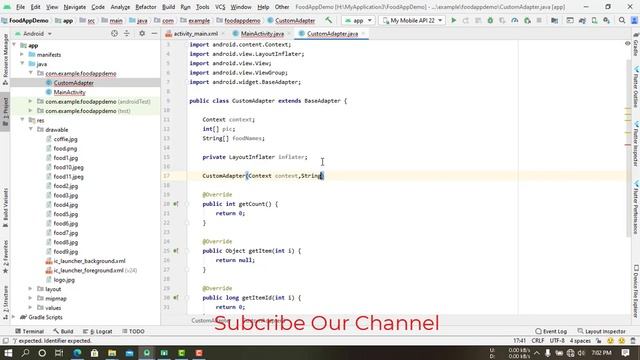
Task: Open the Microsoft Store taskbar icon
Action: (94, 353)
